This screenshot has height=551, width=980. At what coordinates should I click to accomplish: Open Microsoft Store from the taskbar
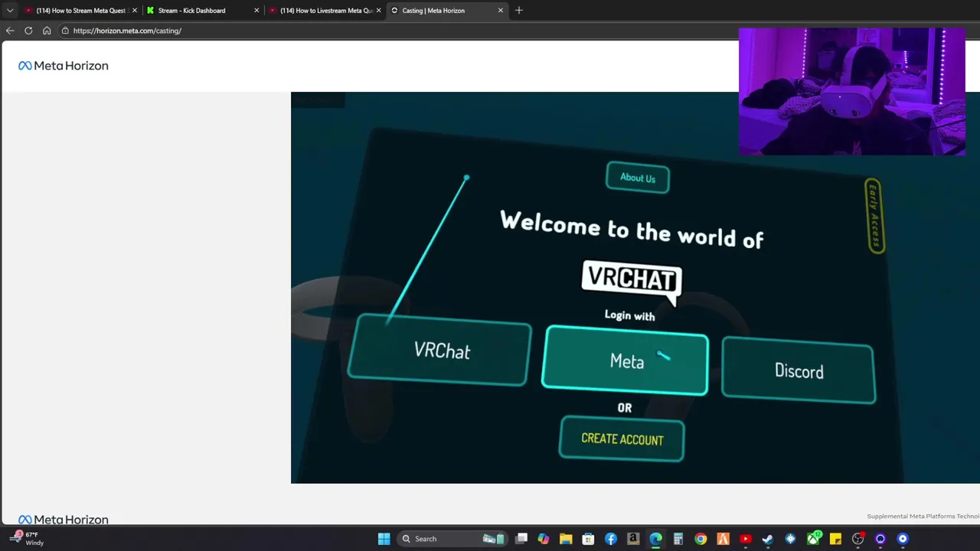point(588,539)
